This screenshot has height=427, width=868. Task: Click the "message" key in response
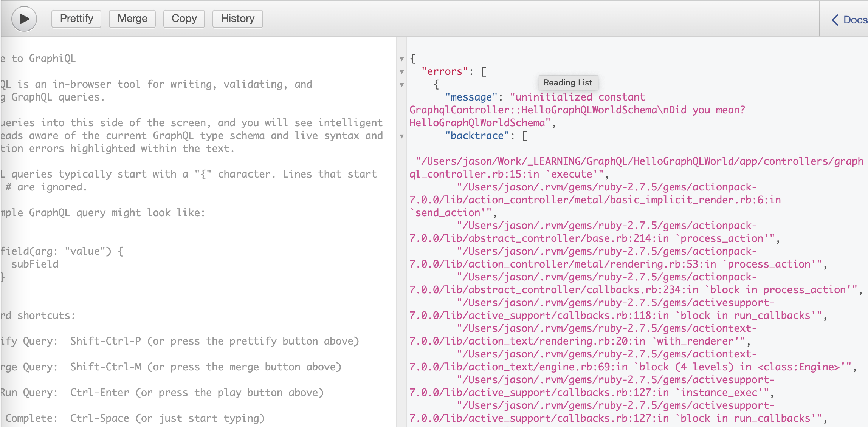(471, 97)
